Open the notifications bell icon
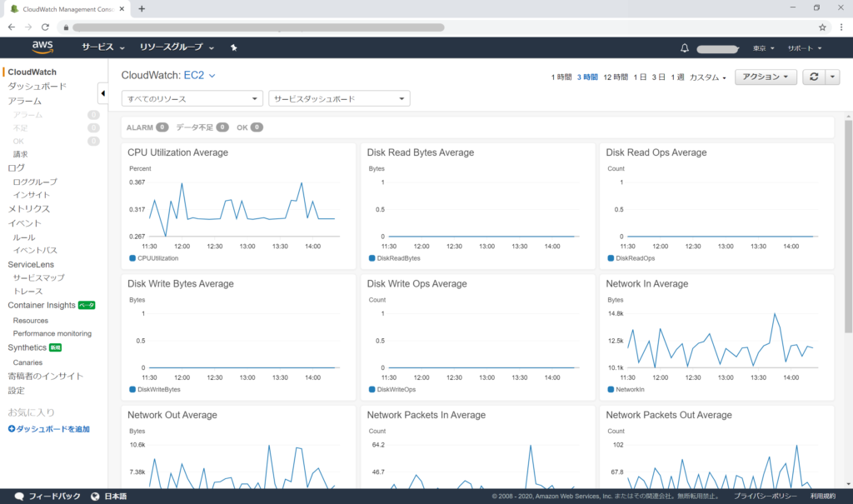This screenshot has height=504, width=853. point(684,47)
